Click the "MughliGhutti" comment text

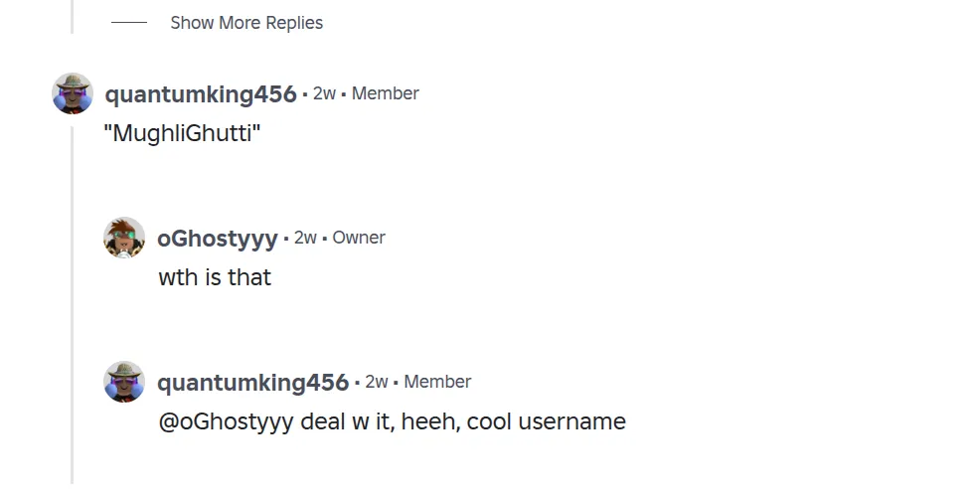pos(182,133)
